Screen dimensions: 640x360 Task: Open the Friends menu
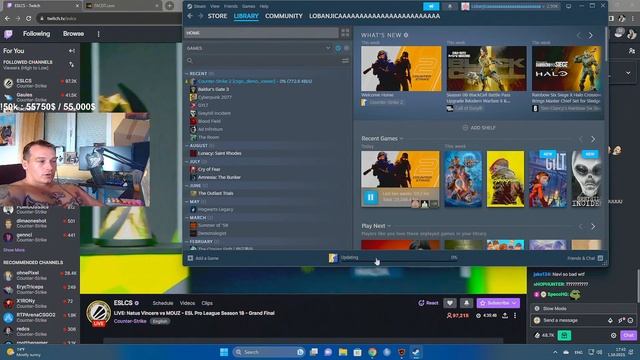[x=231, y=6]
